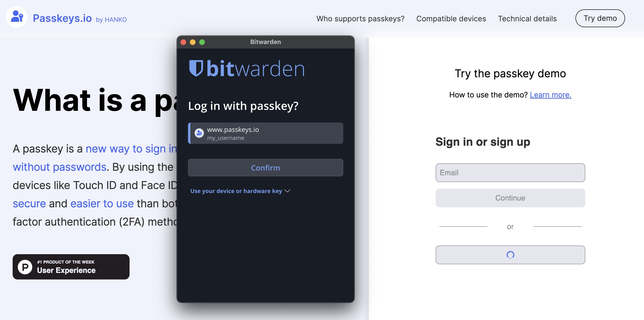The width and height of the screenshot is (644, 320).
Task: Click the Passkeys.io user avatar icon
Action: (16, 18)
